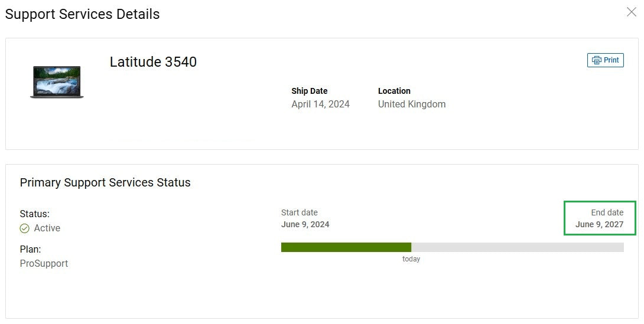
Task: Click the Support Services Details heading
Action: [82, 14]
